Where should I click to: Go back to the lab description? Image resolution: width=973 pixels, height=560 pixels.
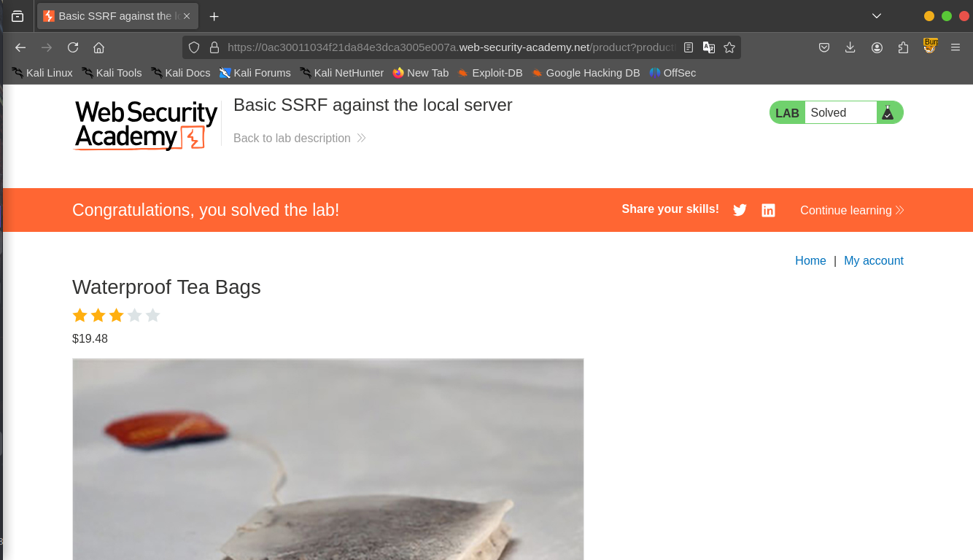pyautogui.click(x=292, y=138)
